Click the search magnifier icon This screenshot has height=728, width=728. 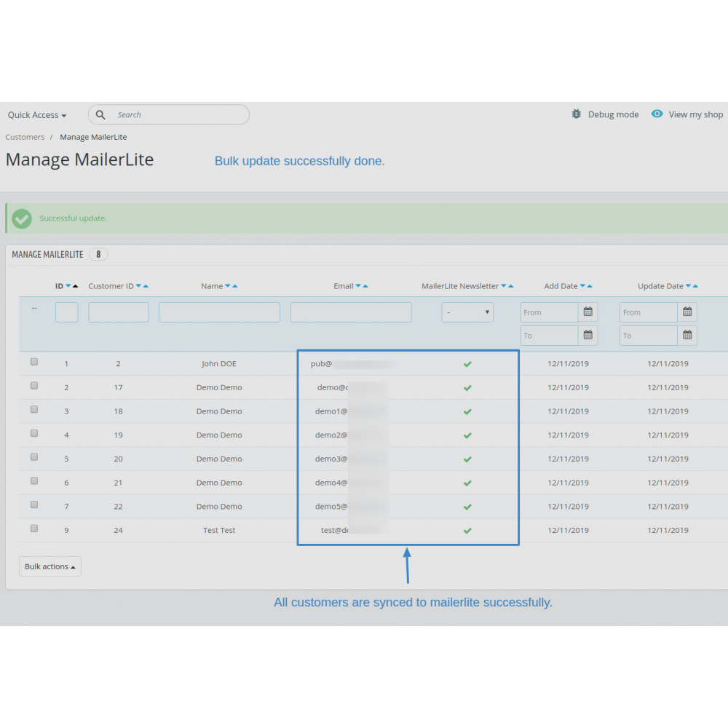click(x=100, y=115)
